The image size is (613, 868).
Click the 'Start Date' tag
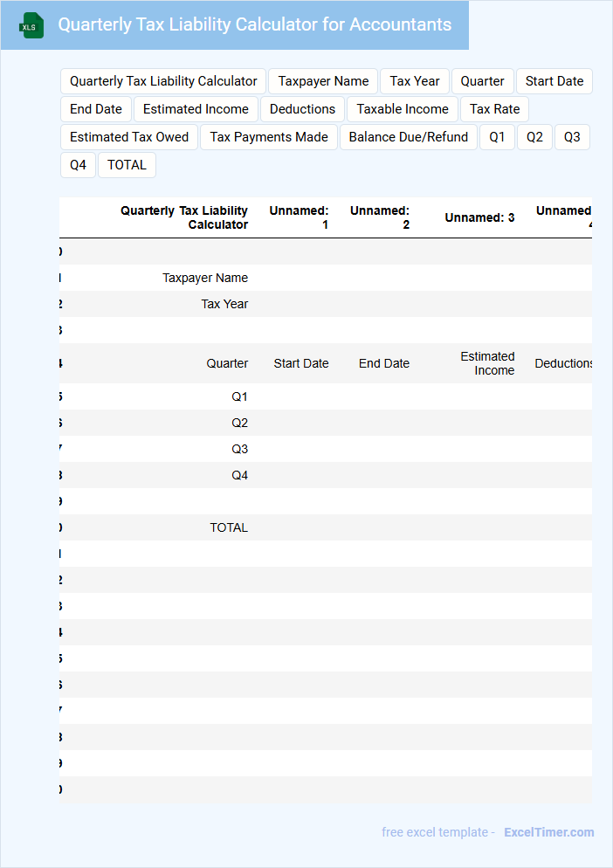tap(554, 81)
